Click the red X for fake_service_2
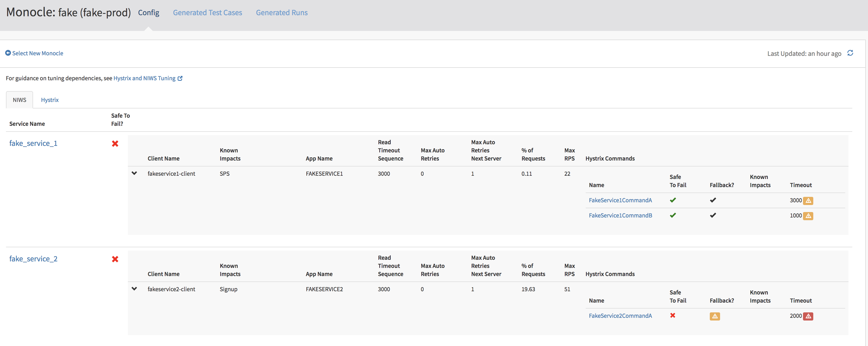The width and height of the screenshot is (868, 346). coord(115,259)
